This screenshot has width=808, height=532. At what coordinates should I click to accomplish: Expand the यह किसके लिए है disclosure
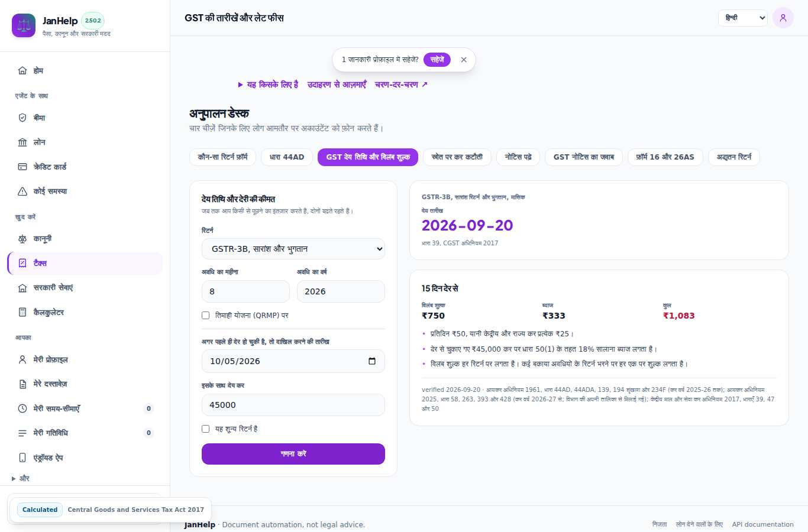268,85
